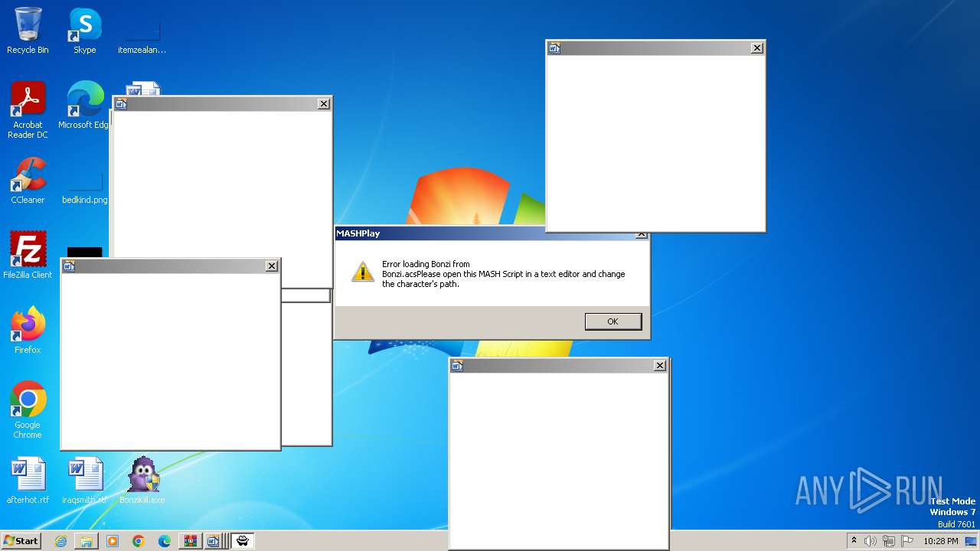The height and width of the screenshot is (551, 980).
Task: Open the Skype desktop shortcut
Action: [84, 31]
